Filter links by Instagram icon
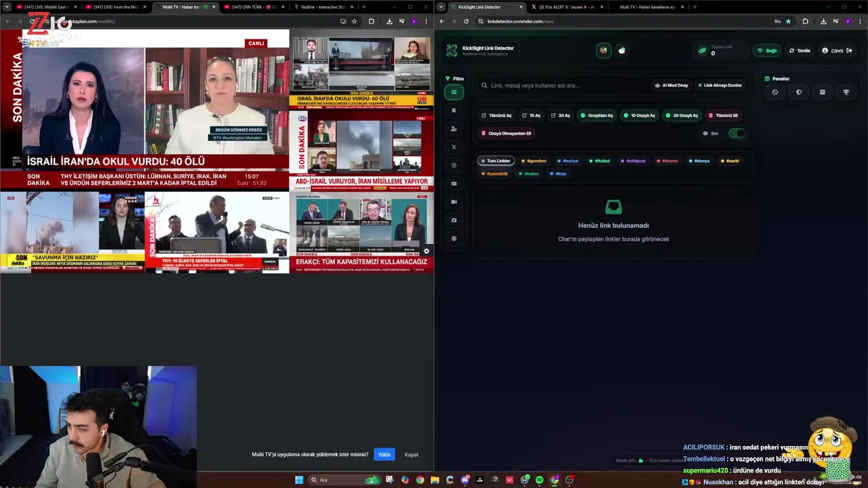 tap(454, 165)
